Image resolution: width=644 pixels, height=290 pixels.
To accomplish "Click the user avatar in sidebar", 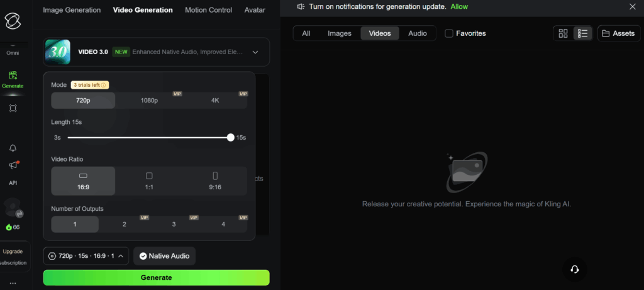I will 13,208.
